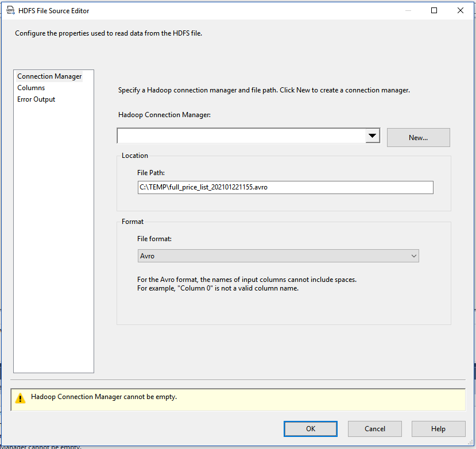Click the HDFS icon in the title bar
476x449 pixels.
click(x=10, y=10)
